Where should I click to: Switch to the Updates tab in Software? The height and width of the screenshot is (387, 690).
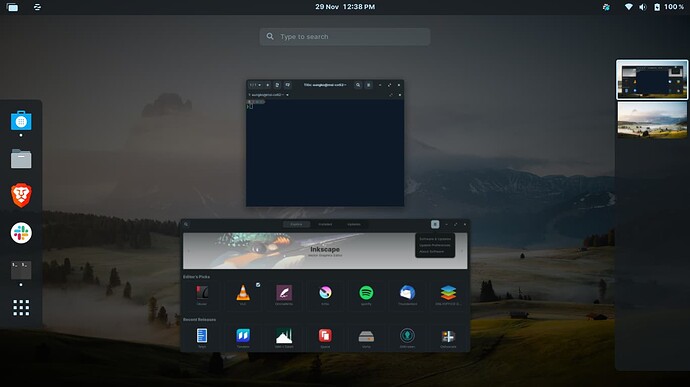point(354,225)
